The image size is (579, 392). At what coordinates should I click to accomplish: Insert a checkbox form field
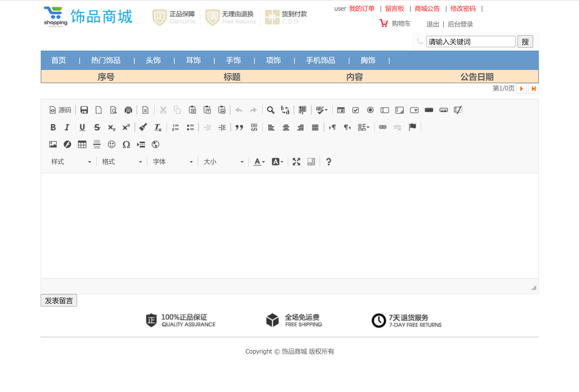point(355,110)
